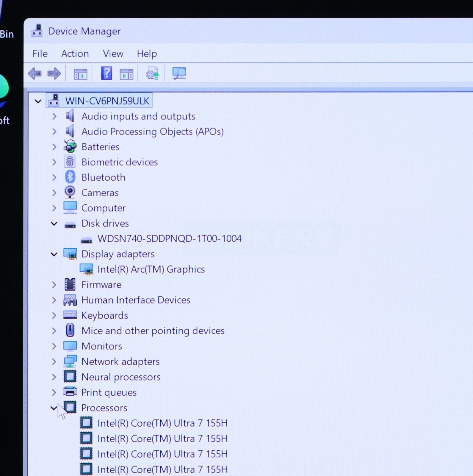Expand the Batteries category

pos(54,147)
